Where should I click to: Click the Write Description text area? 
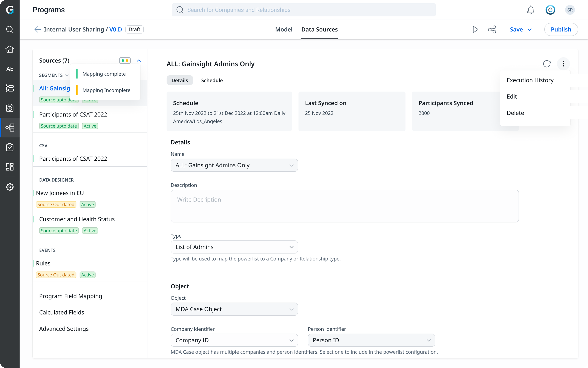344,206
